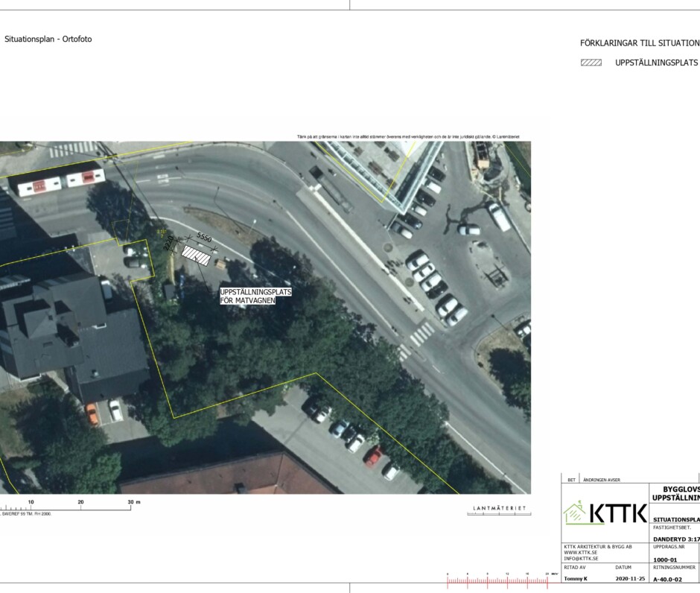This screenshot has width=700, height=593.
Task: Select the "SWEREF 99 TM. RH 2000." note
Action: (26, 514)
